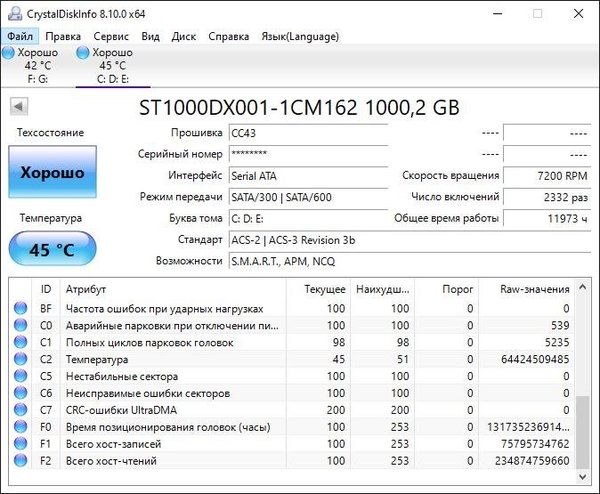
Task: Click raw value 64424509485
Action: pos(535,359)
